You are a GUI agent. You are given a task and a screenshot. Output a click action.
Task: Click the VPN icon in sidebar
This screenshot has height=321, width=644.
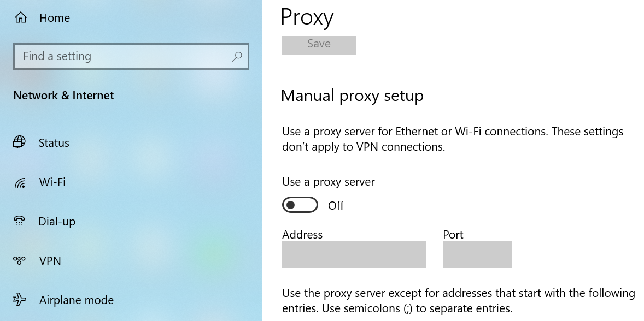pyautogui.click(x=20, y=260)
